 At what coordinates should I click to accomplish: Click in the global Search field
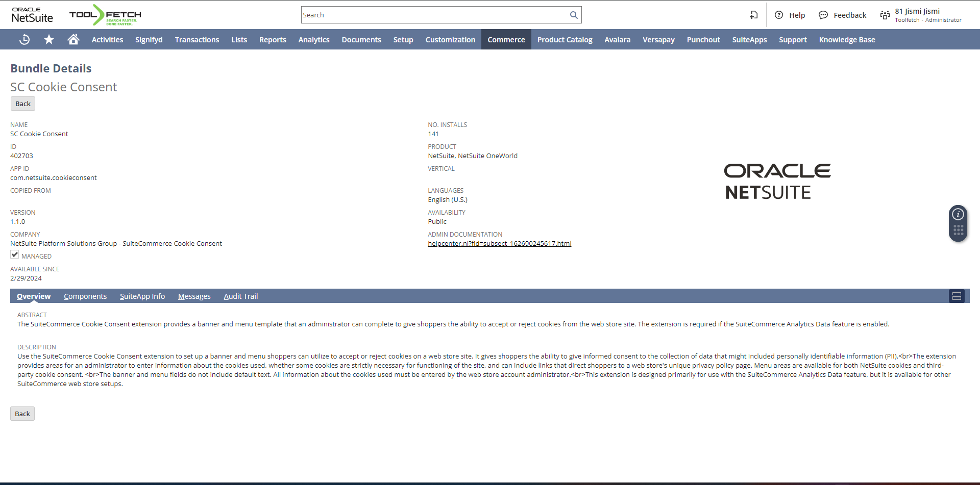[x=434, y=15]
